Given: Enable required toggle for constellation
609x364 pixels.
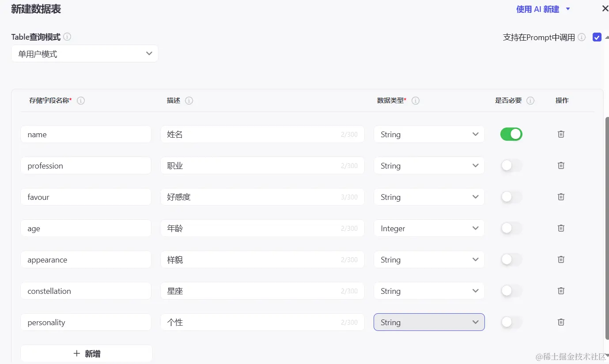Looking at the screenshot, I should [x=511, y=291].
